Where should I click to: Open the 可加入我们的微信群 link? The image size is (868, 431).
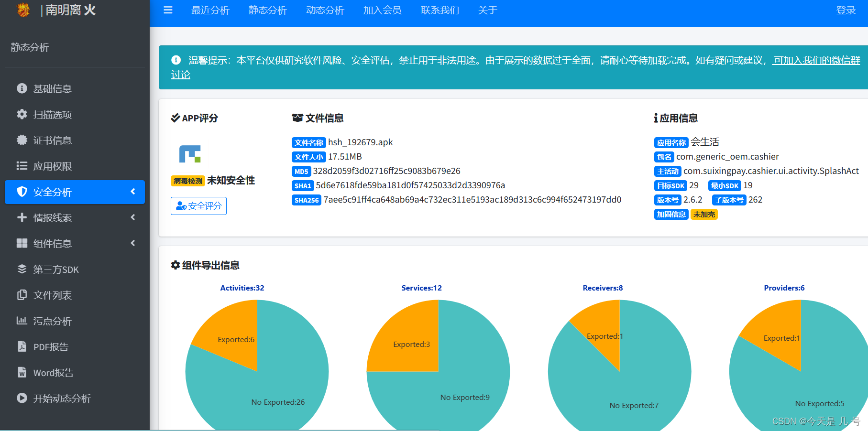pyautogui.click(x=816, y=60)
